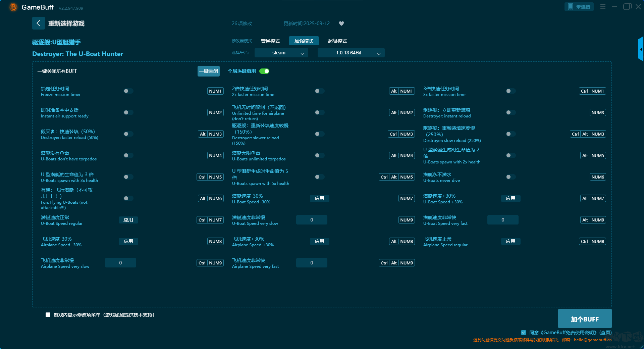Open the 1.0.13 64Bit version dropdown
Screen dimensions: 644x349
tap(351, 53)
